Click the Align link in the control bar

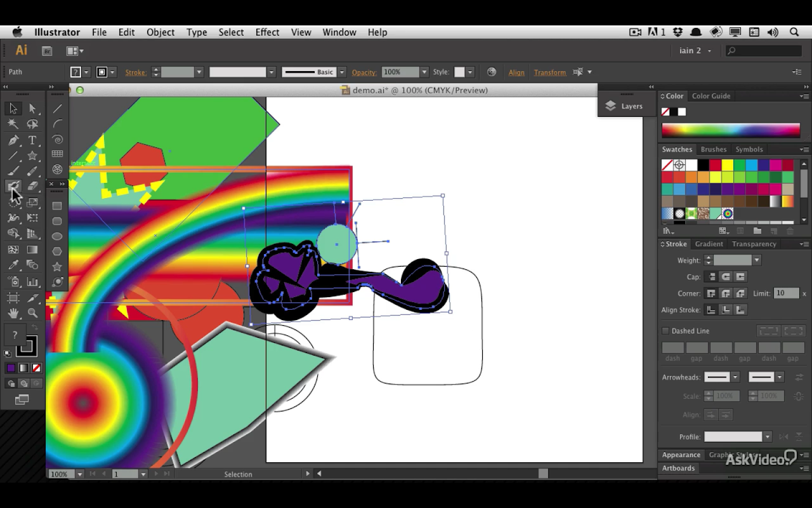tap(516, 72)
